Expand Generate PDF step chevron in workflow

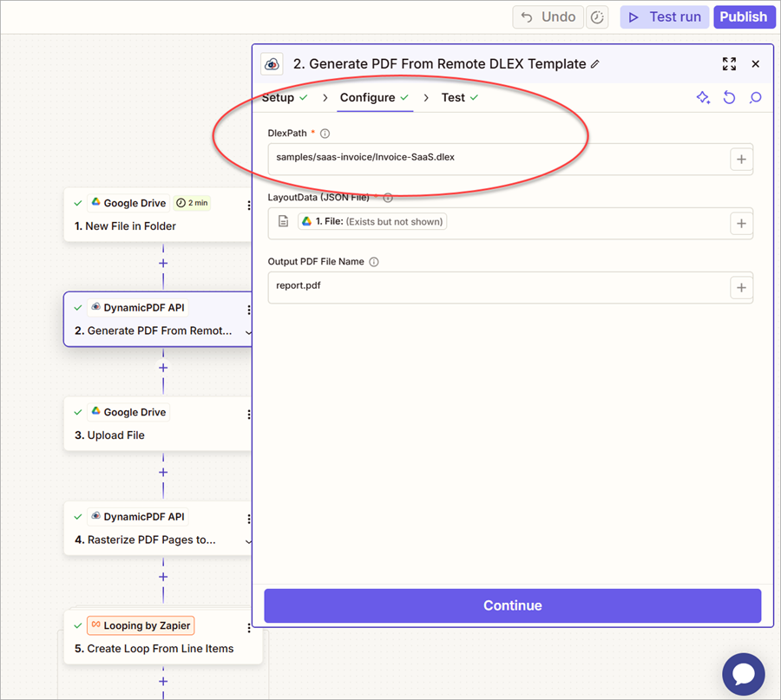[248, 331]
